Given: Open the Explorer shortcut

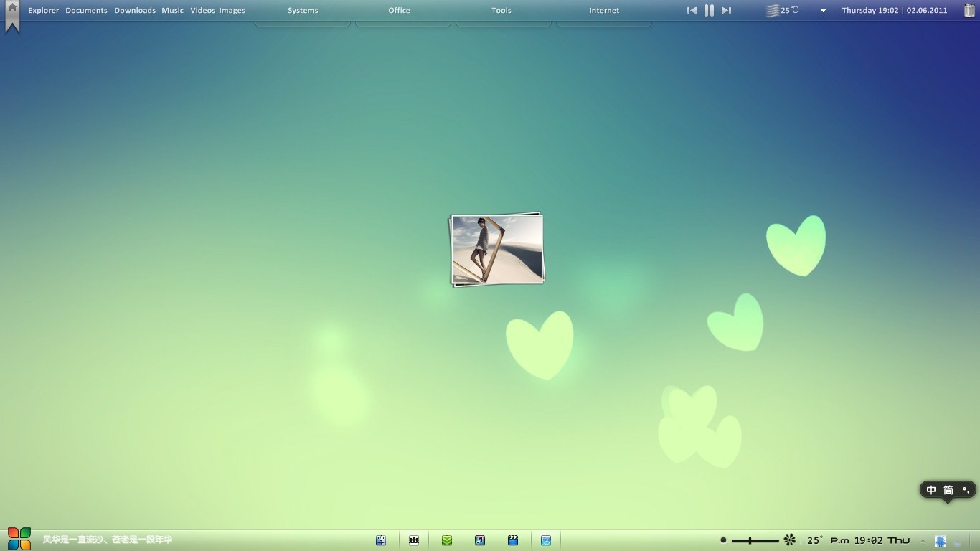Looking at the screenshot, I should 44,11.
